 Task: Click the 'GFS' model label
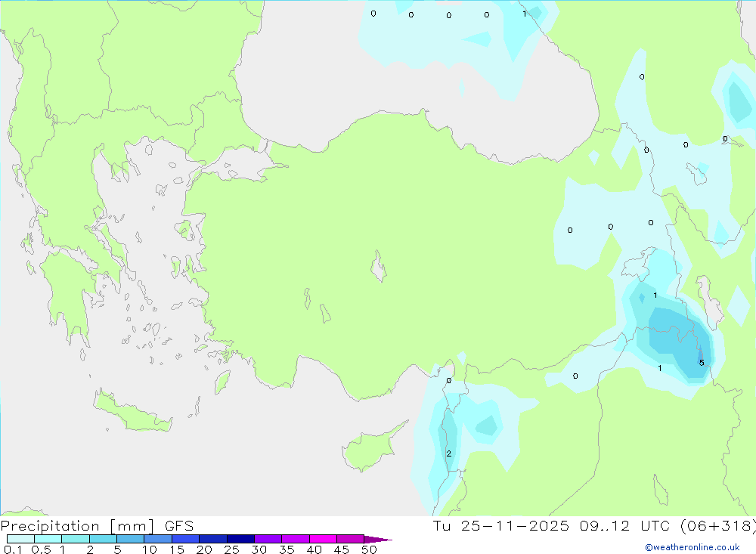point(179,526)
